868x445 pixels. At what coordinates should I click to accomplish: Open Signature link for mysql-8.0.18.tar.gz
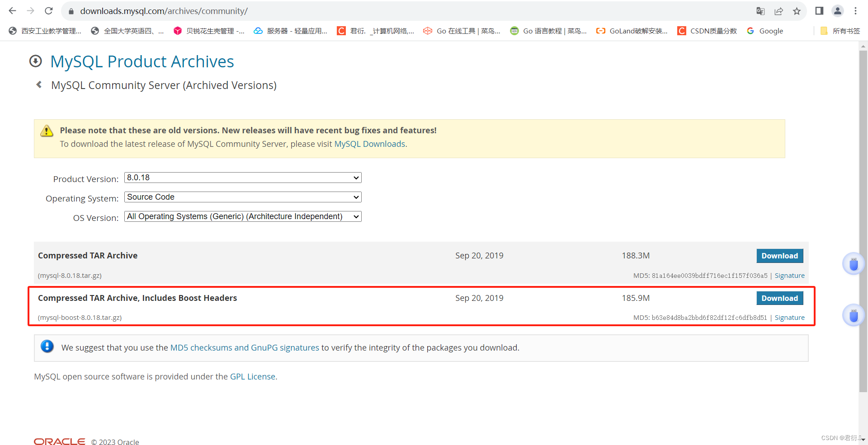pyautogui.click(x=789, y=276)
